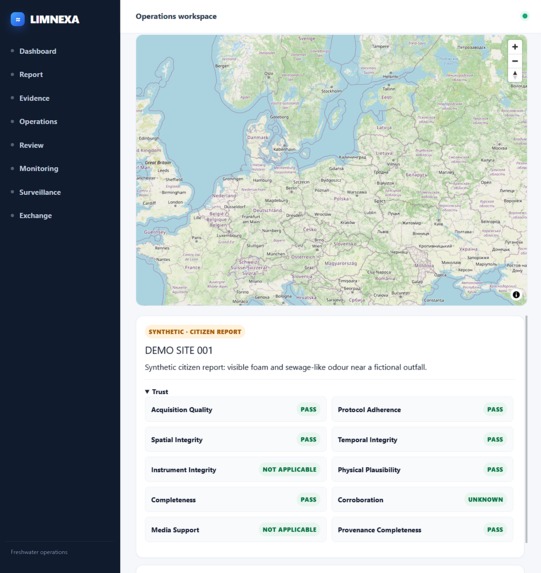Image resolution: width=541 pixels, height=573 pixels.
Task: Open the map attribution info icon
Action: tap(516, 295)
